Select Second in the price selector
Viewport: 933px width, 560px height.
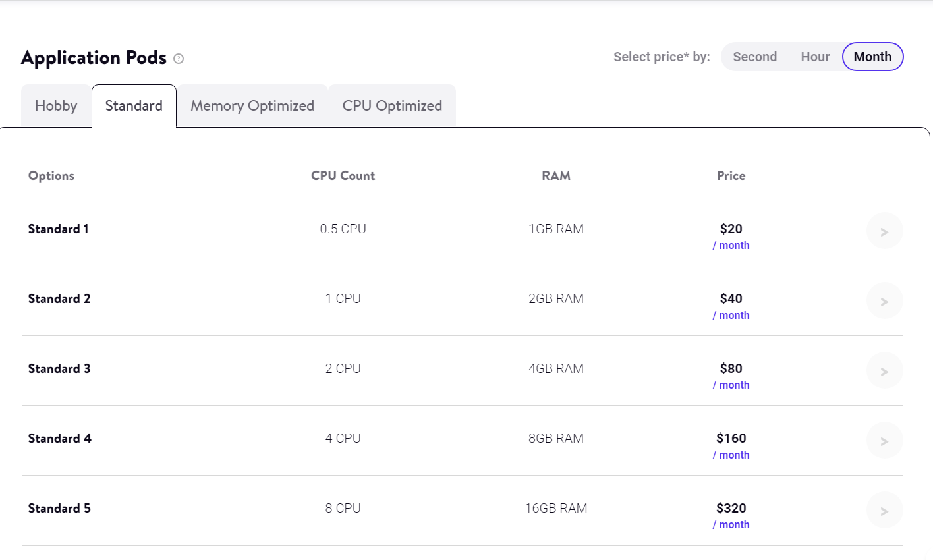[x=754, y=57]
